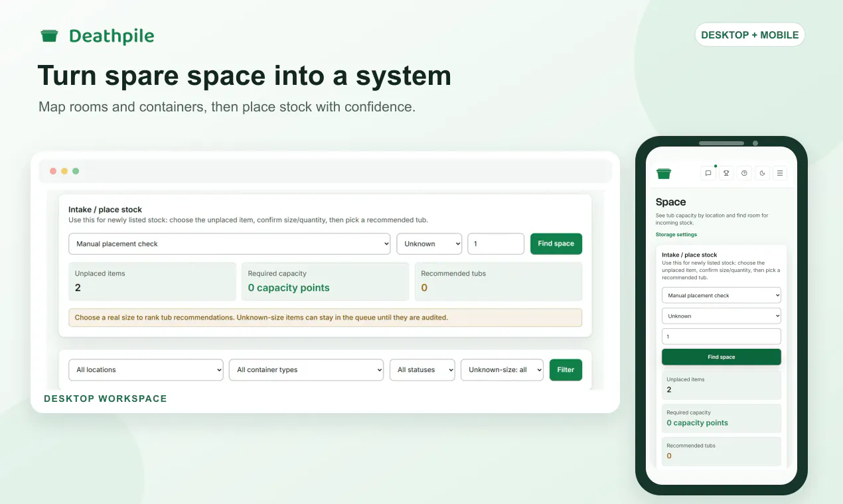Image resolution: width=843 pixels, height=504 pixels.
Task: Click the DESKTOP + MOBILE badge
Action: [x=750, y=35]
